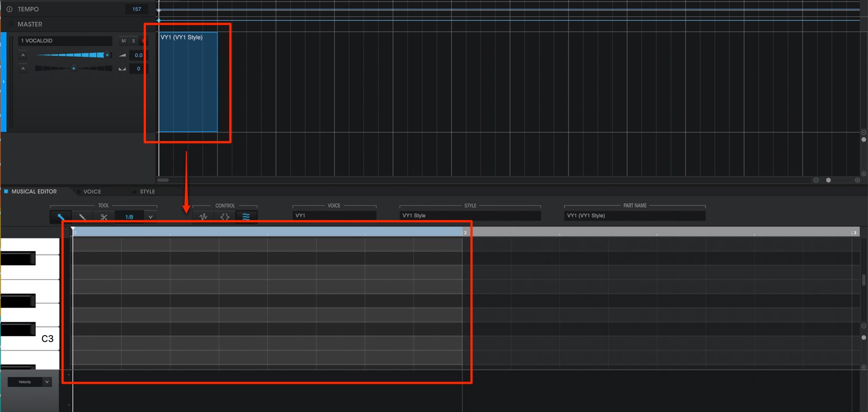868x412 pixels.
Task: Click the pan value 0
Action: click(139, 69)
